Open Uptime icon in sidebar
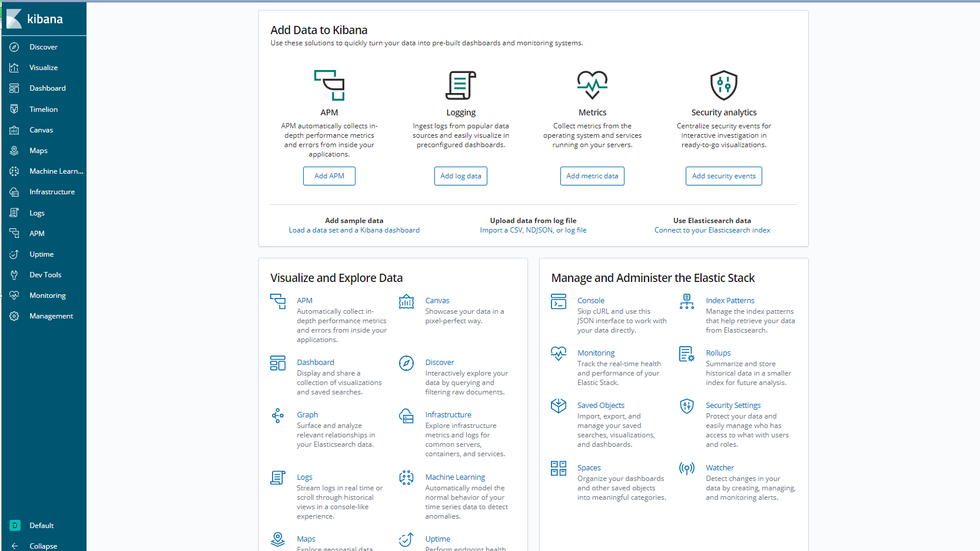Viewport: 980px width, 551px height. pyautogui.click(x=15, y=254)
